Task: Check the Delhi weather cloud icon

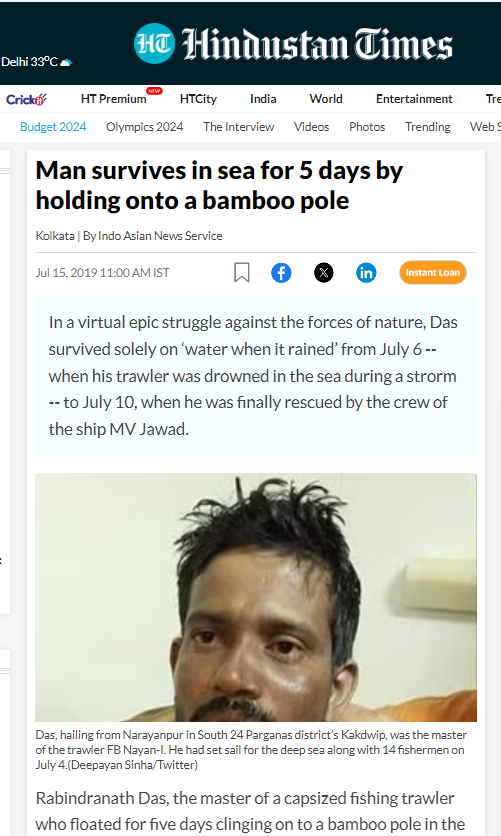Action: (66, 62)
